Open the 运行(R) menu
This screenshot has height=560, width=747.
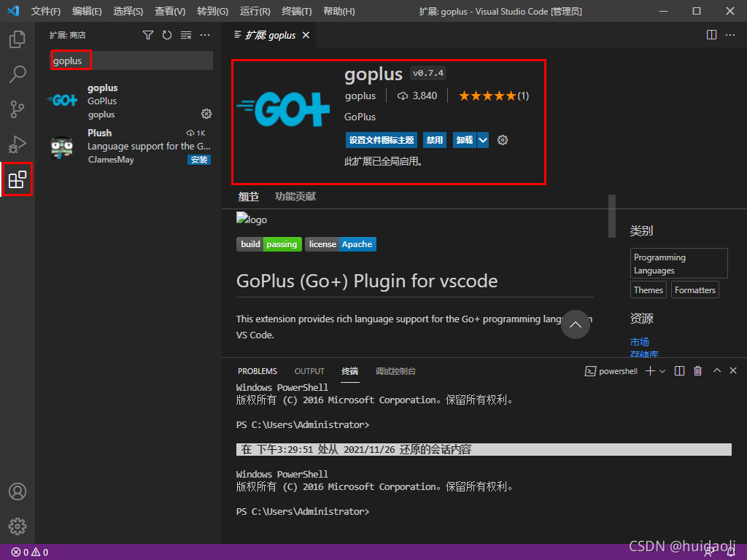click(x=255, y=11)
